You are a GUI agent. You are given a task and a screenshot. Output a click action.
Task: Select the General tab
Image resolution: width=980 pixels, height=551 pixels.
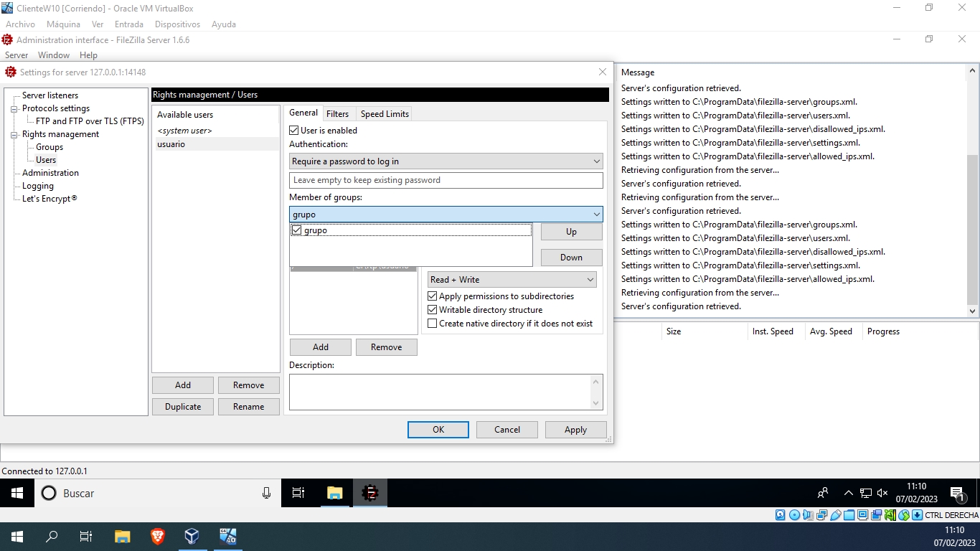point(303,113)
